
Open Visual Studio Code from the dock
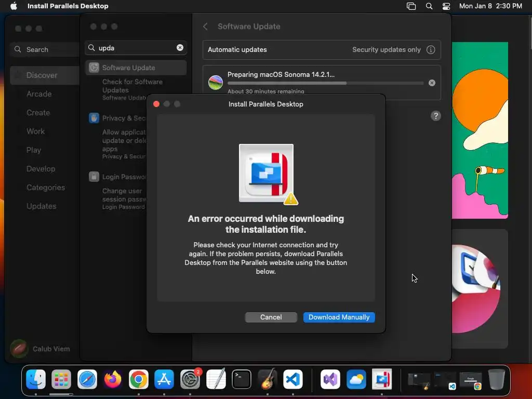293,379
